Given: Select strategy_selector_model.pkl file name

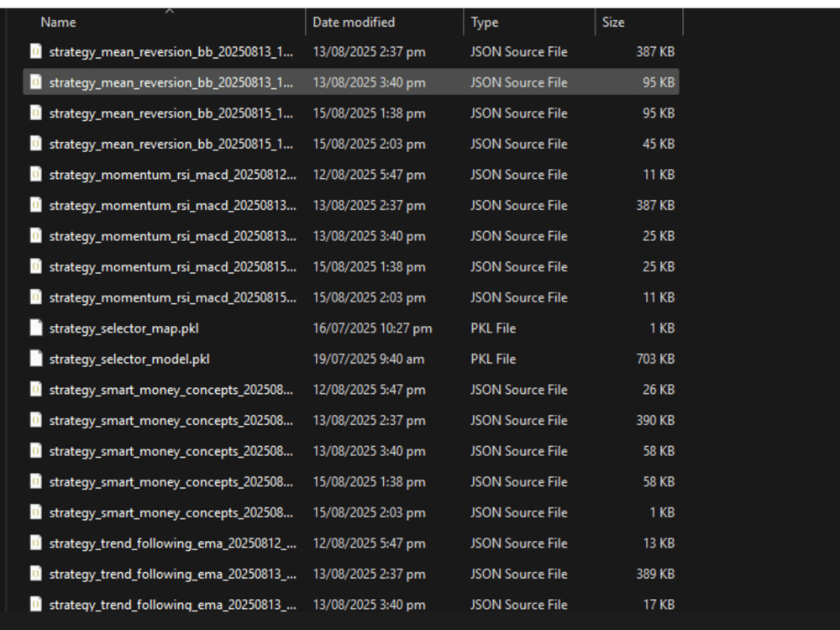Looking at the screenshot, I should 129,359.
